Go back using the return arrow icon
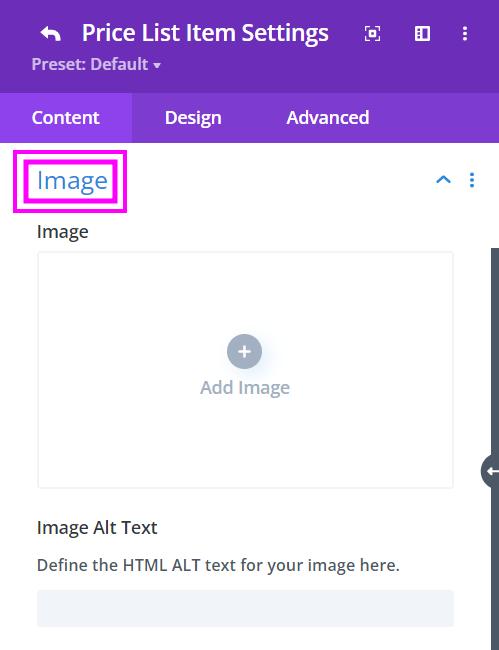499x650 pixels. tap(51, 33)
